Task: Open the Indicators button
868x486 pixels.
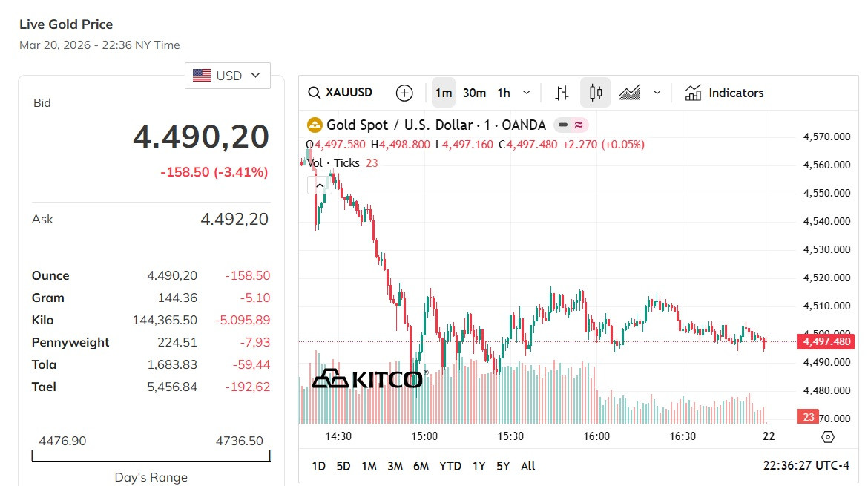Action: 724,93
